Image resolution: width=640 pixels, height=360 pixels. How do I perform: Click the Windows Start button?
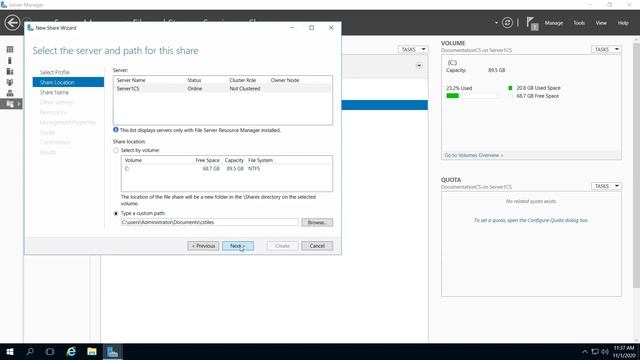pos(10,351)
